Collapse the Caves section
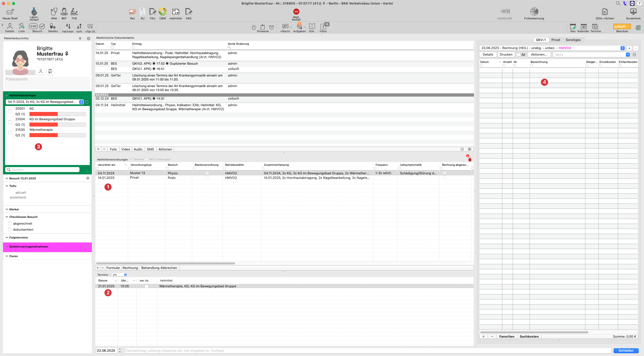This screenshot has width=644, height=356. (7, 256)
